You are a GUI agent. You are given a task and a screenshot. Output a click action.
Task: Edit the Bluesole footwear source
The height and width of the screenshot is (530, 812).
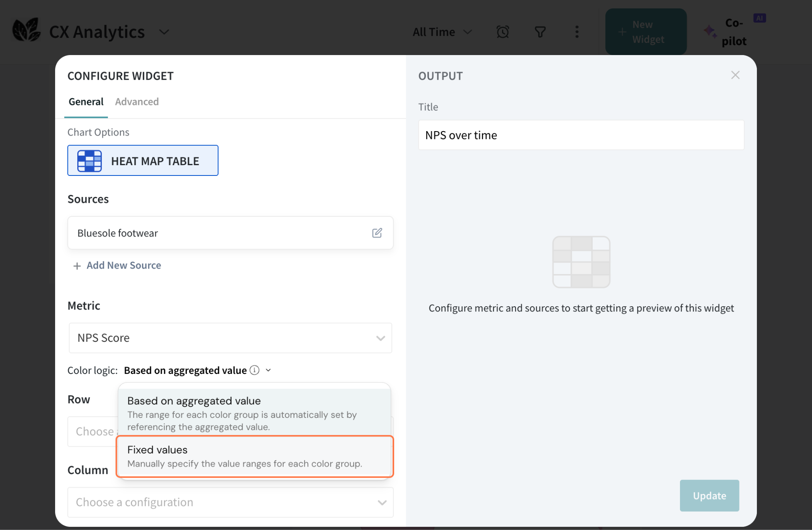coord(377,233)
